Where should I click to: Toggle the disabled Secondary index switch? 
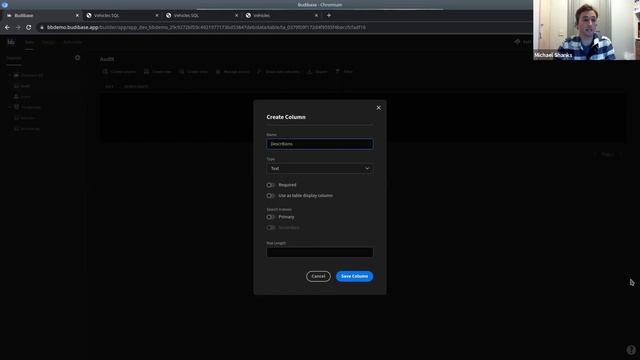tap(270, 228)
